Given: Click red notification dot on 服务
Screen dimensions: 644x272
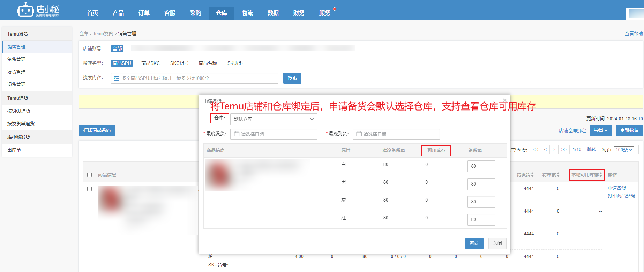Looking at the screenshot, I should [x=335, y=9].
